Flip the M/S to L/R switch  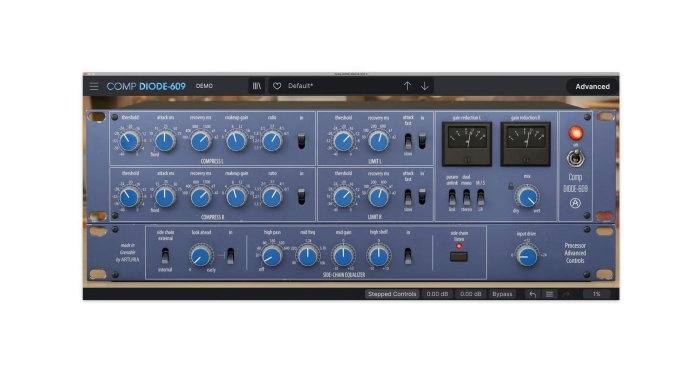tap(481, 197)
